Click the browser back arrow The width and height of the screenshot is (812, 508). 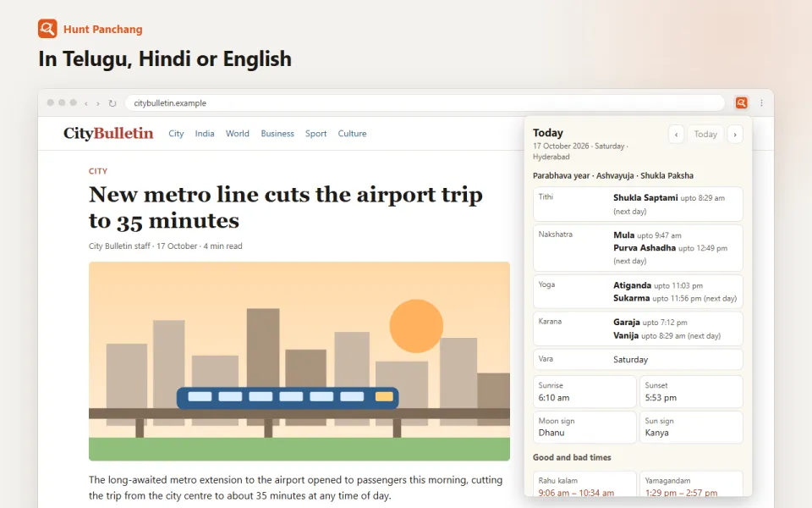pyautogui.click(x=86, y=103)
